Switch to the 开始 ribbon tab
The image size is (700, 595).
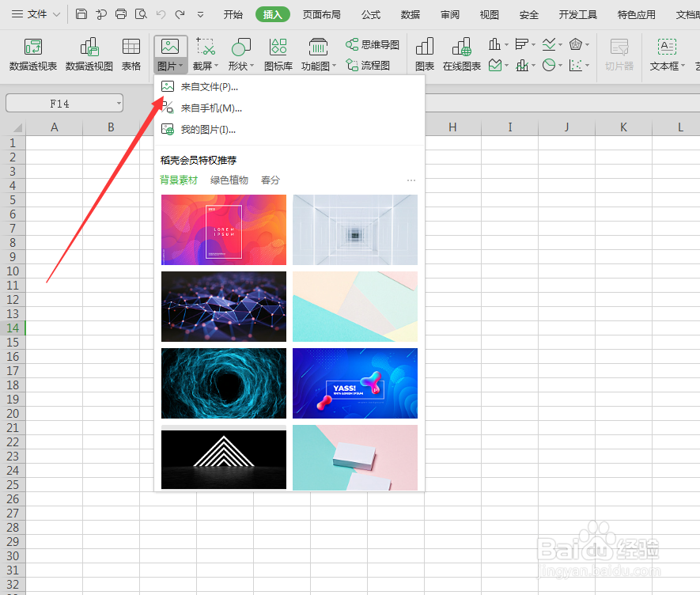coord(233,15)
